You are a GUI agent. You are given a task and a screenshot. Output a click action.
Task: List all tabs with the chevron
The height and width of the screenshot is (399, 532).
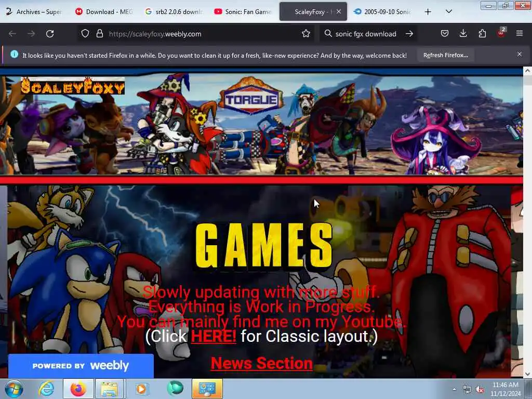click(448, 12)
